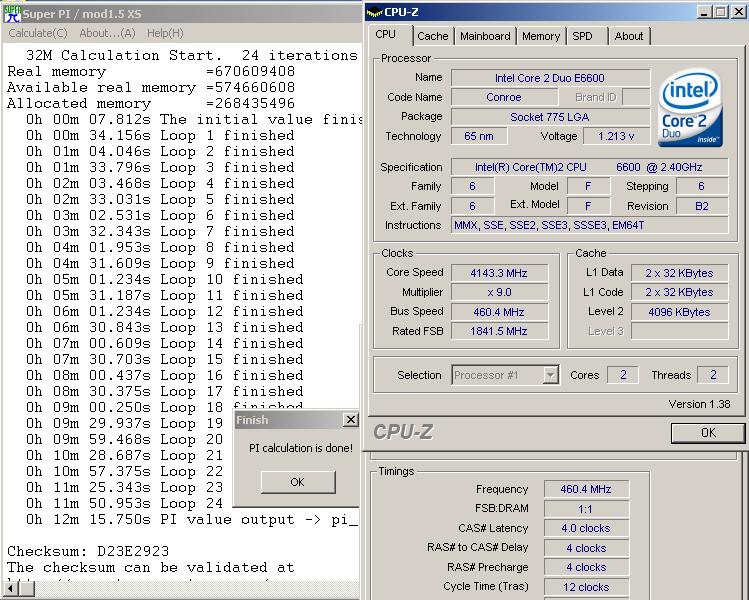Image resolution: width=749 pixels, height=600 pixels.
Task: Click the Name field Intel Core 2 Duo E6600
Action: pos(550,78)
